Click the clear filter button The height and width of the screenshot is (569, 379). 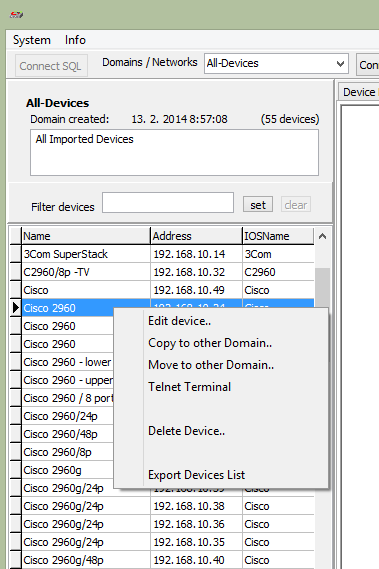tap(296, 205)
